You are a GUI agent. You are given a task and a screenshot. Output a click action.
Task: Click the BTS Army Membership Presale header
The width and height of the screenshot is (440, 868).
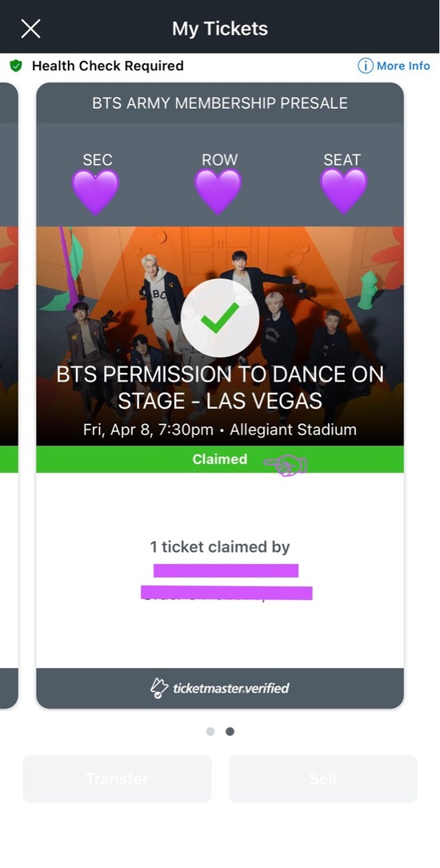pyautogui.click(x=220, y=103)
